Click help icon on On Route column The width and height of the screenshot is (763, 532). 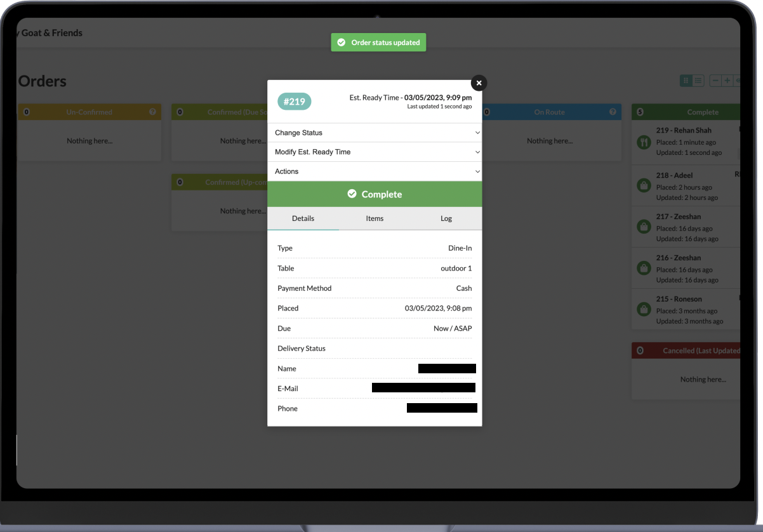pos(613,112)
